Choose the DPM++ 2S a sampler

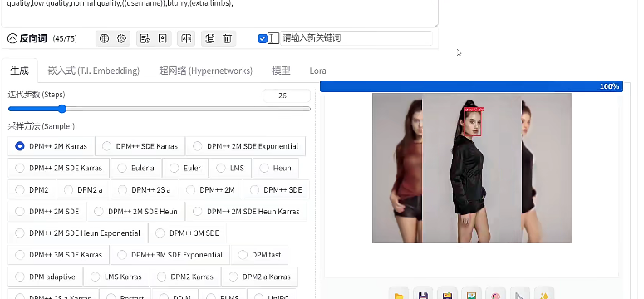pyautogui.click(x=145, y=189)
